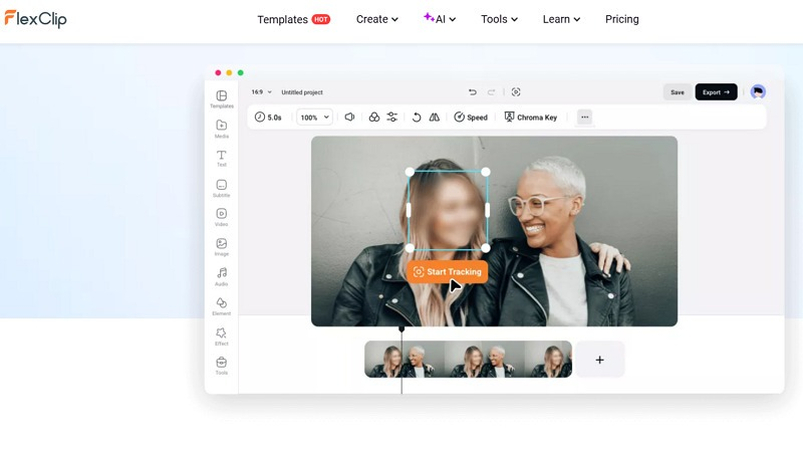Open the adjust sliders icon
The height and width of the screenshot is (450, 803).
[x=392, y=117]
